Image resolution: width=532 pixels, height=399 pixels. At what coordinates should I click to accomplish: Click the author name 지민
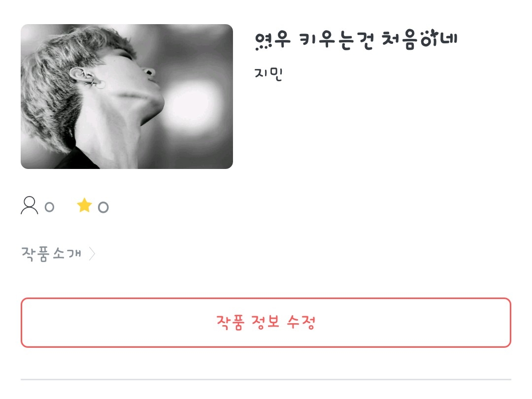[x=268, y=73]
